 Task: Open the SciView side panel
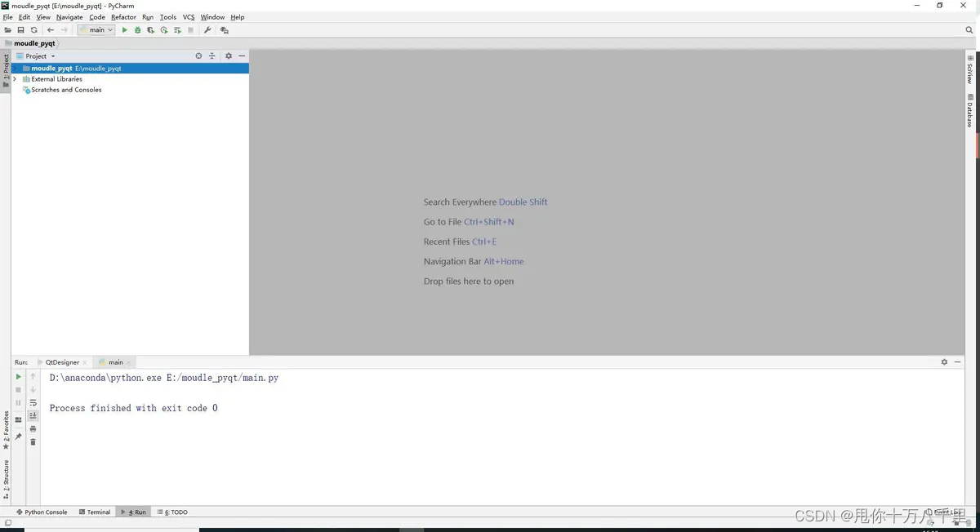tap(970, 69)
